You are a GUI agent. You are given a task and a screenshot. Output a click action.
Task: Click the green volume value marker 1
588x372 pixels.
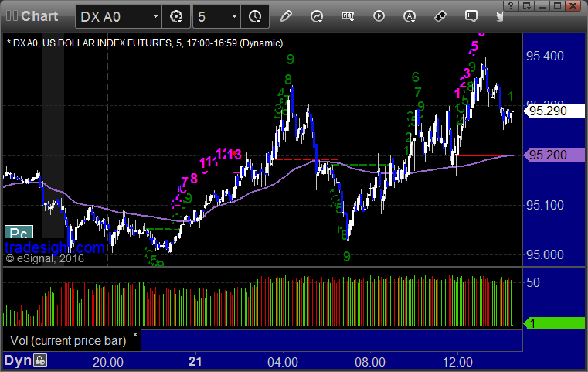pos(554,323)
